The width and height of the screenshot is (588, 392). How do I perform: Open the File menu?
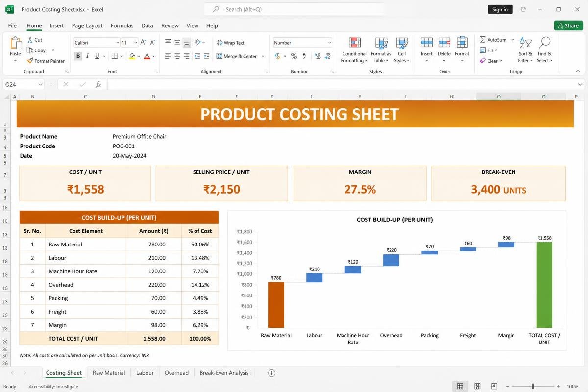(x=12, y=25)
